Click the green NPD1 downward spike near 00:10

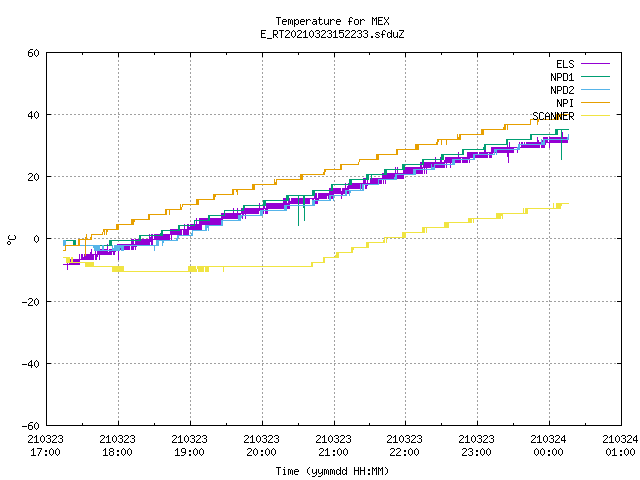(x=562, y=147)
